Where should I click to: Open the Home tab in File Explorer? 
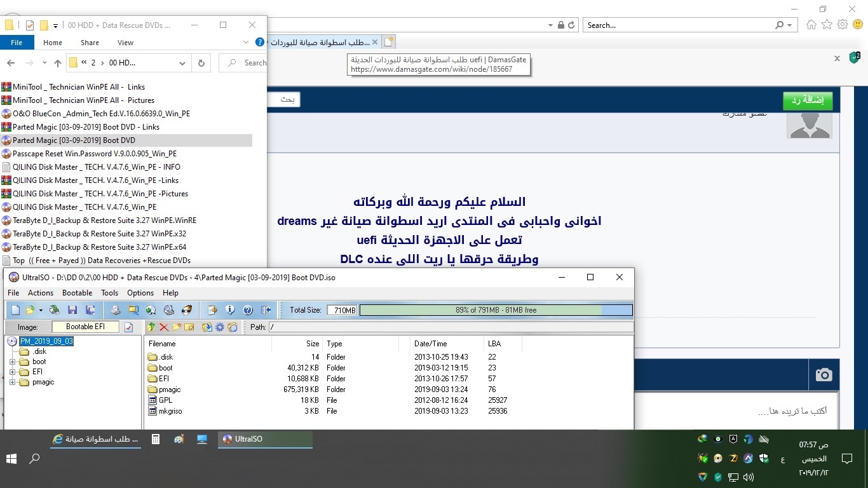53,43
